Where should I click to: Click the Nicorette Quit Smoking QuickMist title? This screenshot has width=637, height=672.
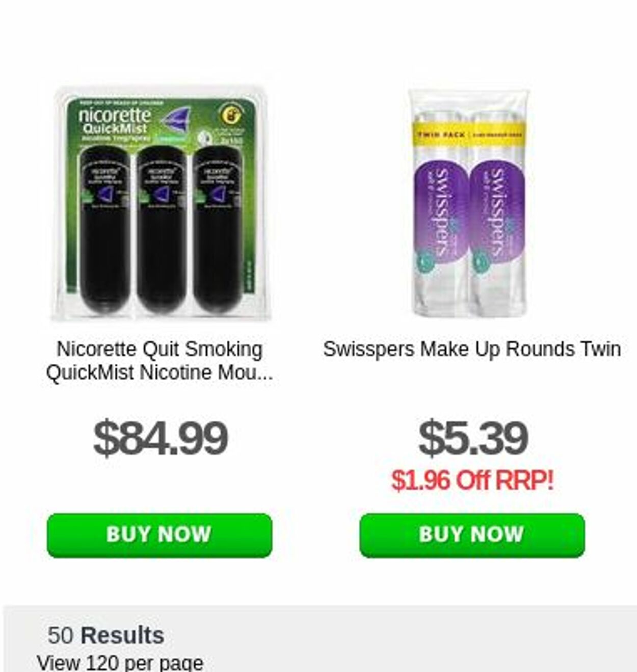click(x=160, y=361)
